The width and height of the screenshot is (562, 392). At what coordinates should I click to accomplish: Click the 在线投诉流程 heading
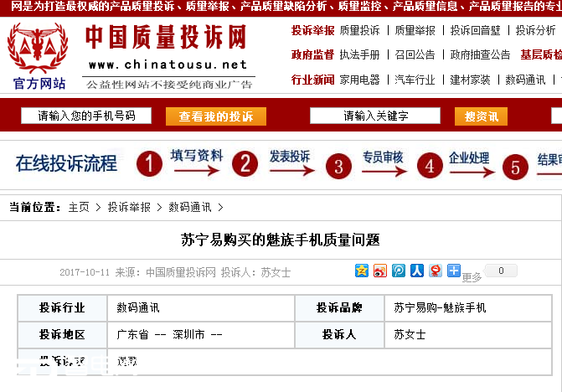pyautogui.click(x=66, y=163)
